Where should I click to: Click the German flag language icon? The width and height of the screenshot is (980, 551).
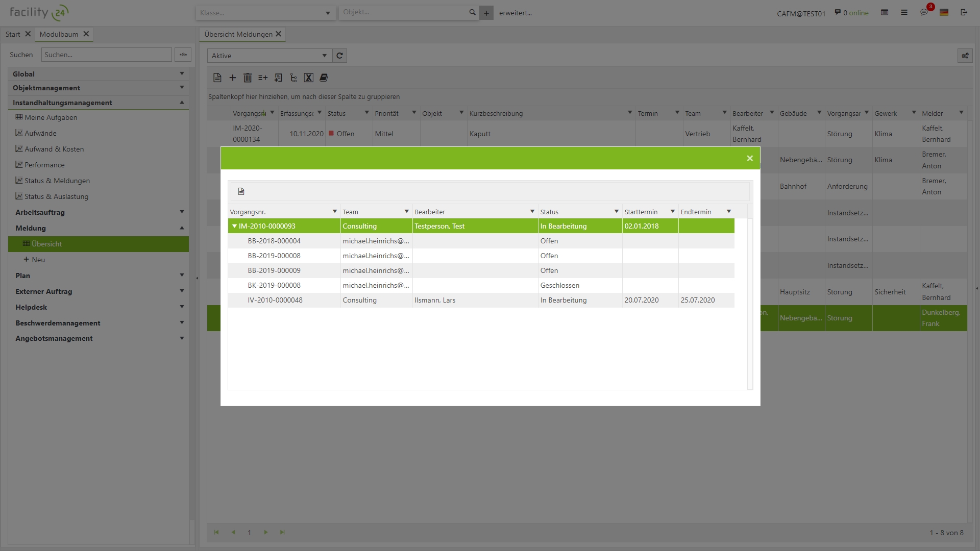click(x=944, y=12)
